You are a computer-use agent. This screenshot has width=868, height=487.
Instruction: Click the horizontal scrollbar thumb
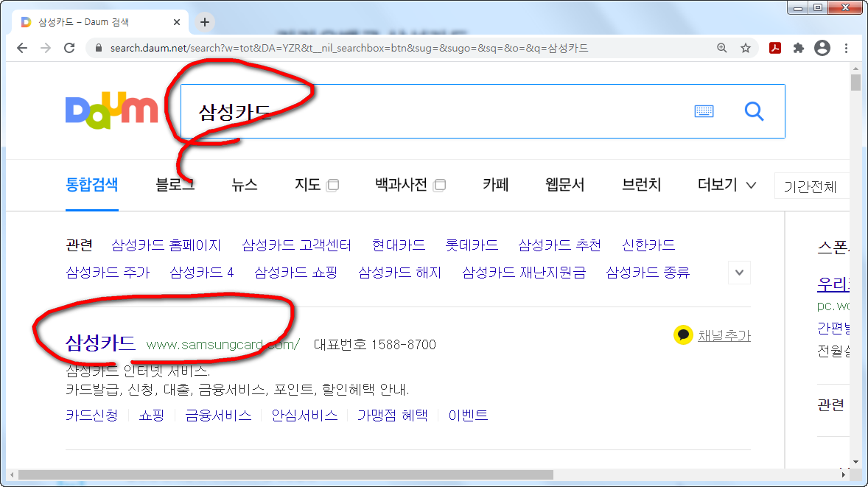[x=286, y=474]
